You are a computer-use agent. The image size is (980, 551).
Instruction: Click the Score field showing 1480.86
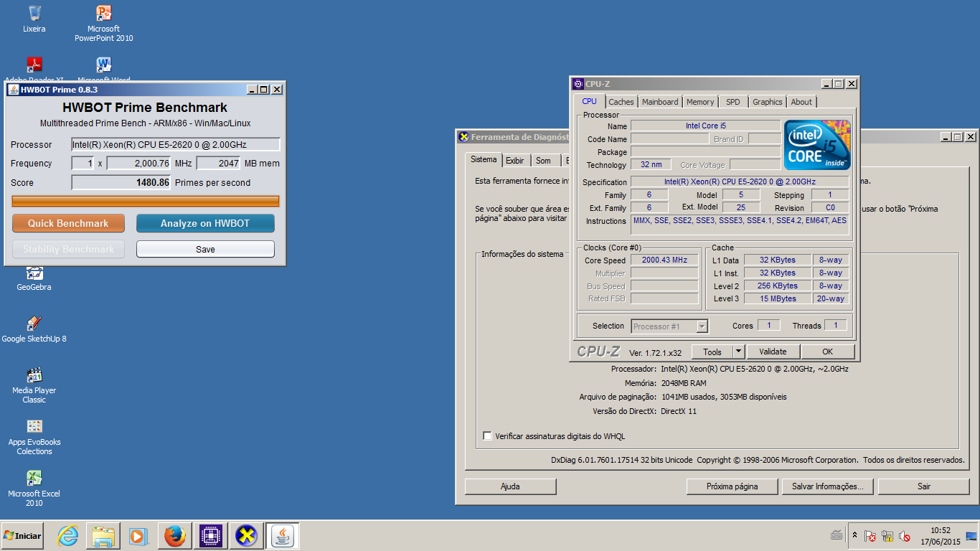121,183
